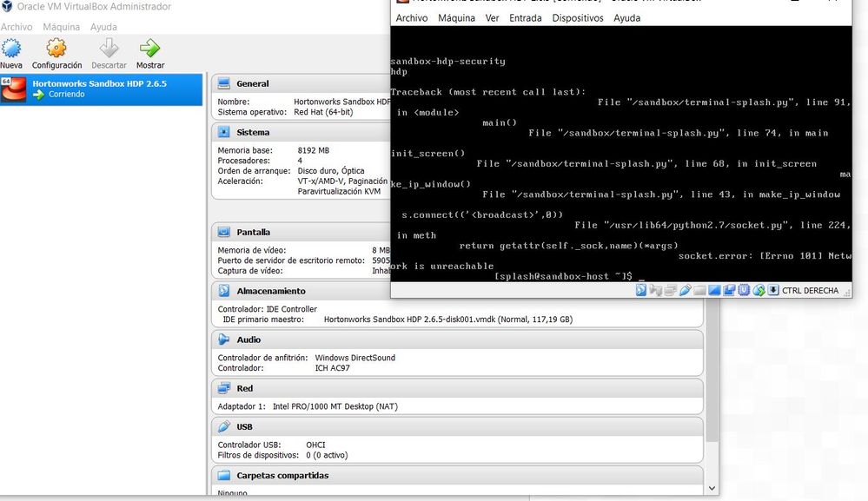
Task: Open Archivo menu in VirtualBox Manager
Action: coord(17,27)
